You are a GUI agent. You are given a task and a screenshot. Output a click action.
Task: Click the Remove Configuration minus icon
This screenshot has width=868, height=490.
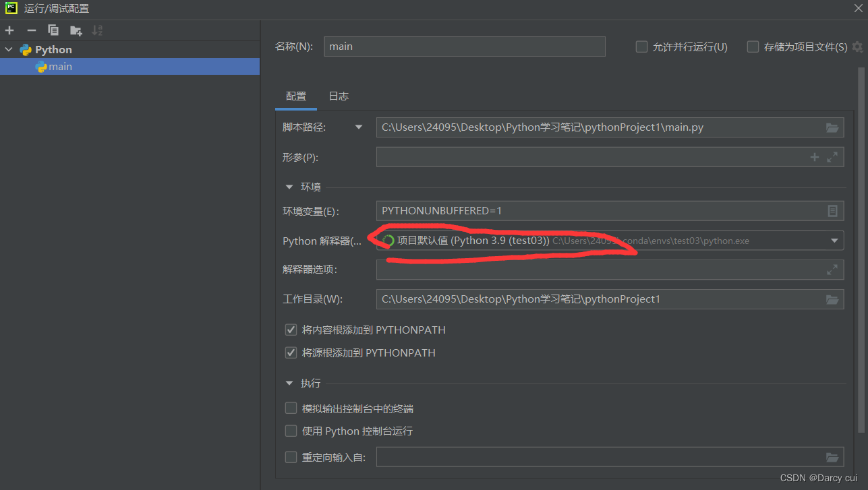[x=31, y=30]
